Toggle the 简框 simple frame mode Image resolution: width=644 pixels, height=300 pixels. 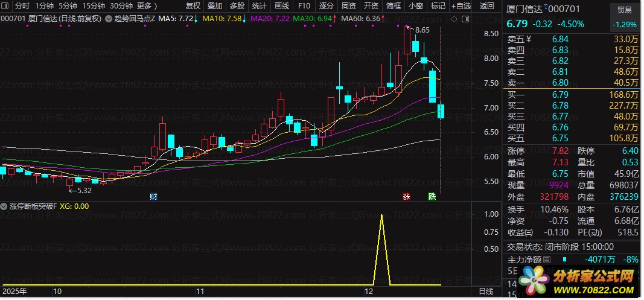tap(394, 6)
